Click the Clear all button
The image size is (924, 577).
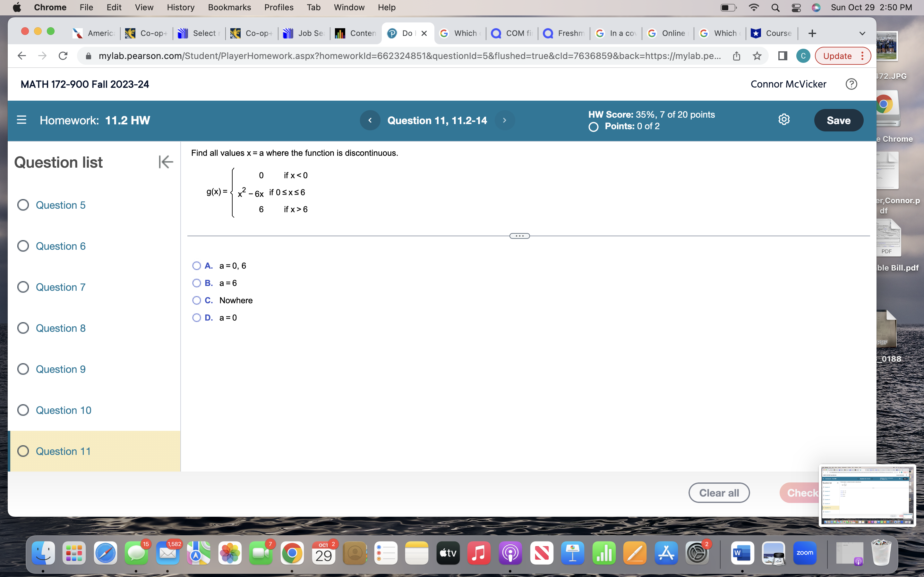point(719,493)
